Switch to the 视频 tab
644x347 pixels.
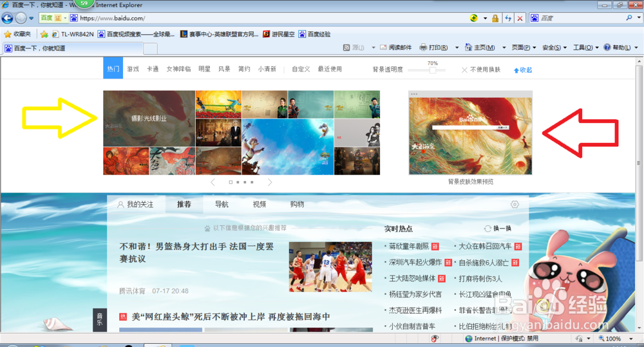click(x=259, y=204)
